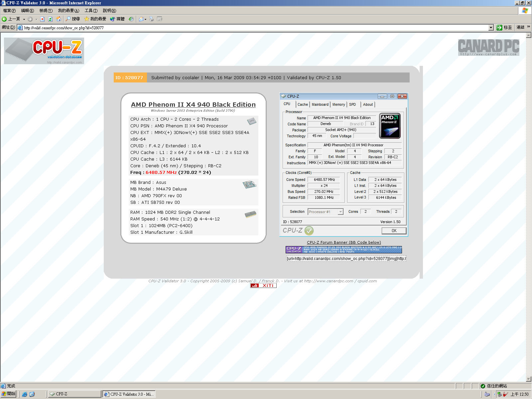Viewport: 532px width, 399px height.
Task: Click the Start (開始) button
Action: (x=8, y=394)
